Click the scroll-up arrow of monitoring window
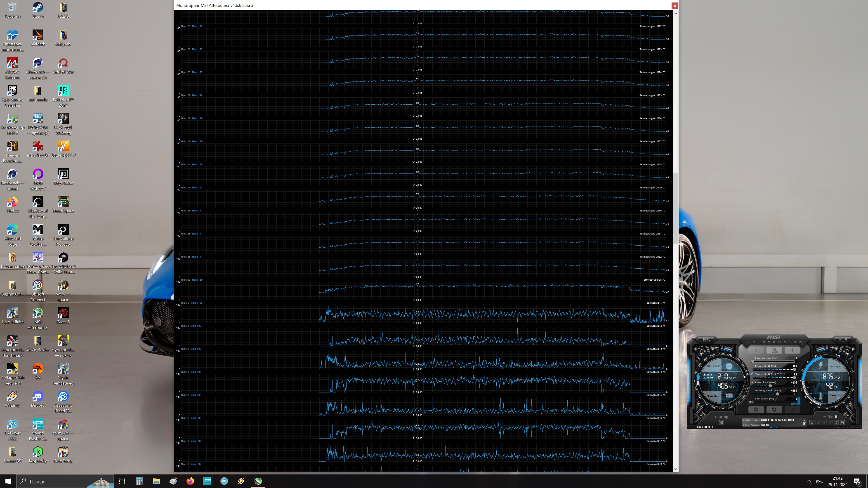The height and width of the screenshot is (488, 868). tap(676, 14)
